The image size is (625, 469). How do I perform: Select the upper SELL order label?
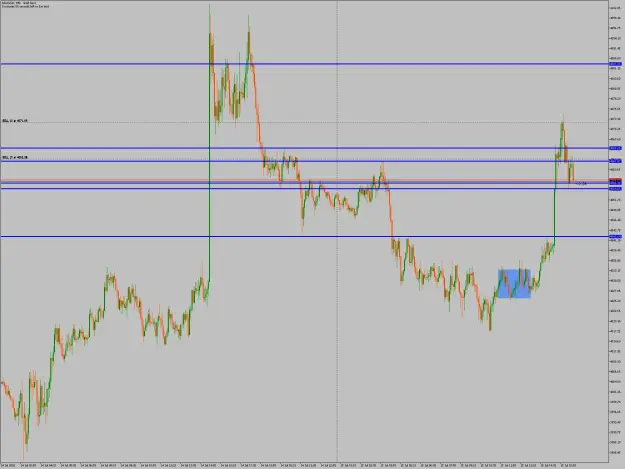(x=15, y=120)
